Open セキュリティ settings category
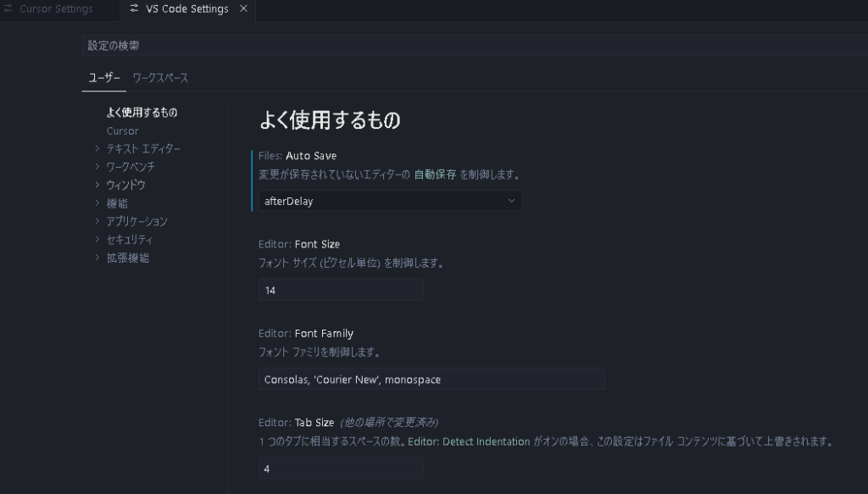The height and width of the screenshot is (494, 868). 130,240
